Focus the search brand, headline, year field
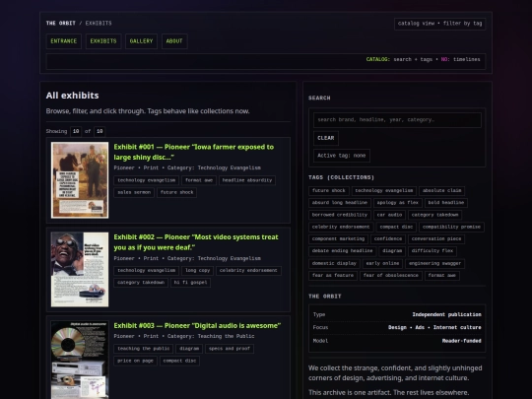Screen dimensions: 532x399 pyautogui.click(x=397, y=120)
